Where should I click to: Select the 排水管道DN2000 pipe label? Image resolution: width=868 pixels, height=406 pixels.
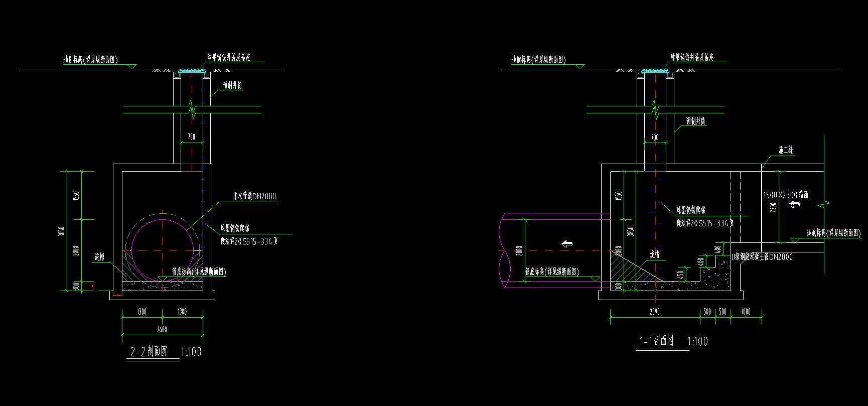point(254,196)
